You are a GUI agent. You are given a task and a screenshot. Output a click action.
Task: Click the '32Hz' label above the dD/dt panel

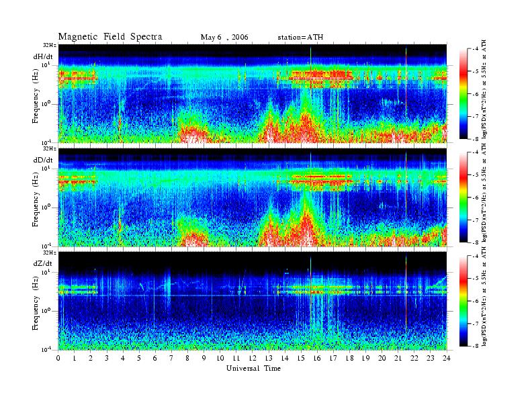coord(50,148)
